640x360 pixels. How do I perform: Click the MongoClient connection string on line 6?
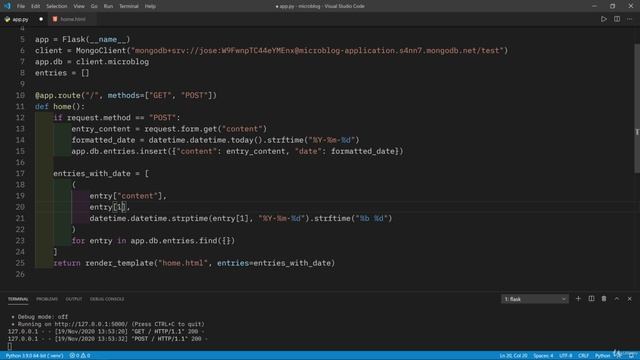pos(317,51)
